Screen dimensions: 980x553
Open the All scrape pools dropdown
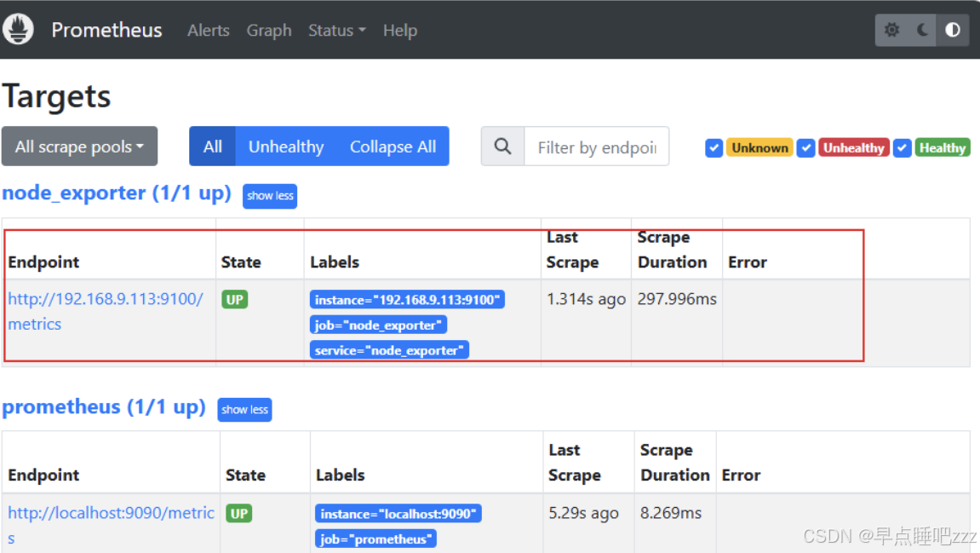click(79, 147)
